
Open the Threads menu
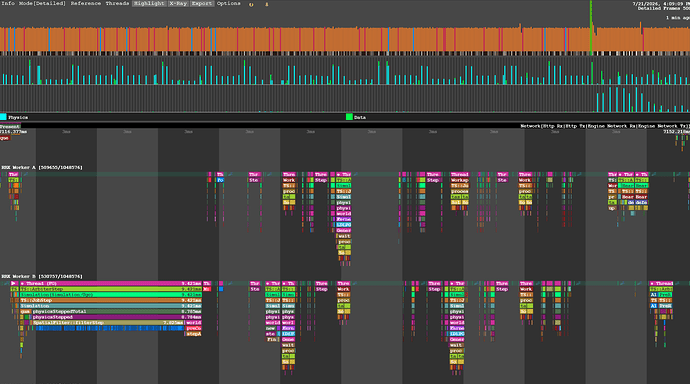[117, 3]
